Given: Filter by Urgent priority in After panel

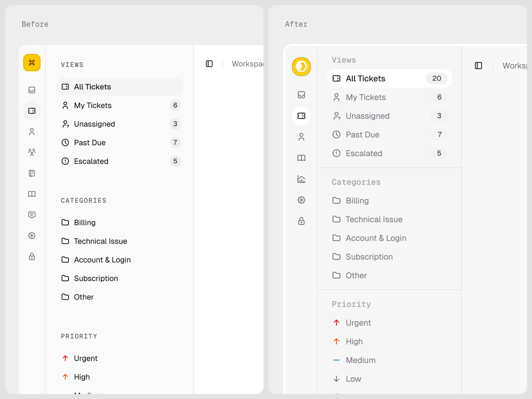Looking at the screenshot, I should coord(390,323).
